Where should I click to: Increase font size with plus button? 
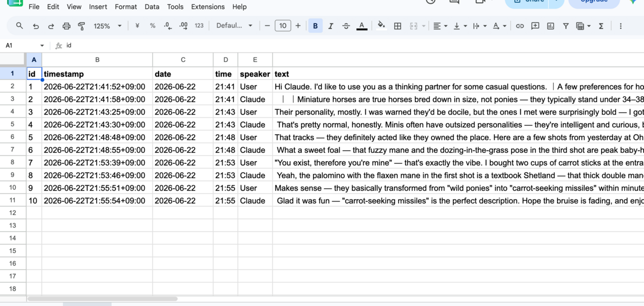[x=298, y=26]
